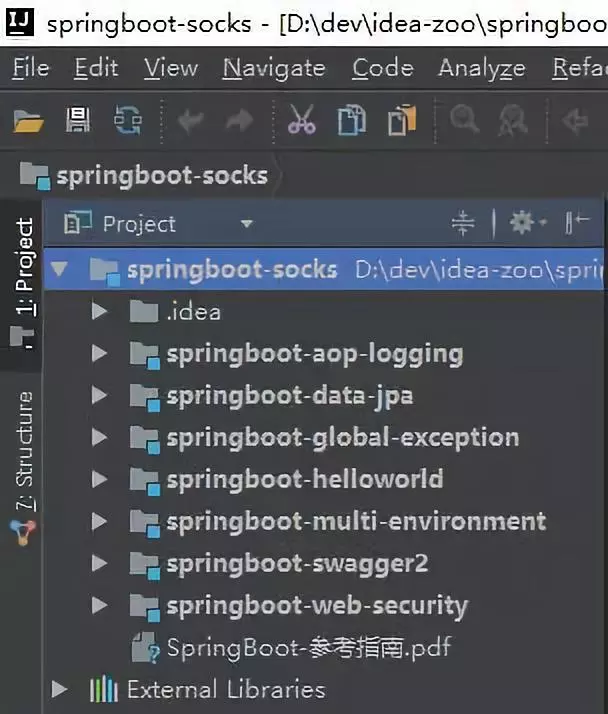Click the springboot-socks breadcrumb label
This screenshot has height=714, width=608.
[162, 177]
